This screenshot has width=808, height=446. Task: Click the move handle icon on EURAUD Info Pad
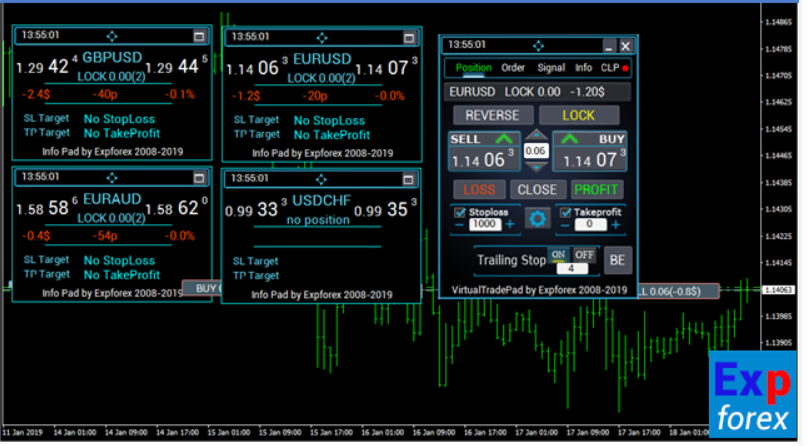[x=112, y=178]
